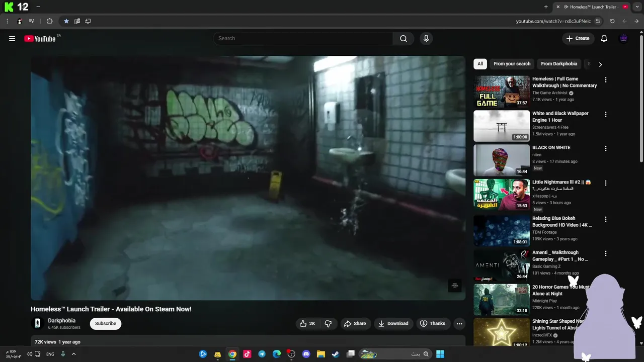The image size is (644, 362).
Task: Toggle the taskbar microphone indicator
Action: point(63,354)
